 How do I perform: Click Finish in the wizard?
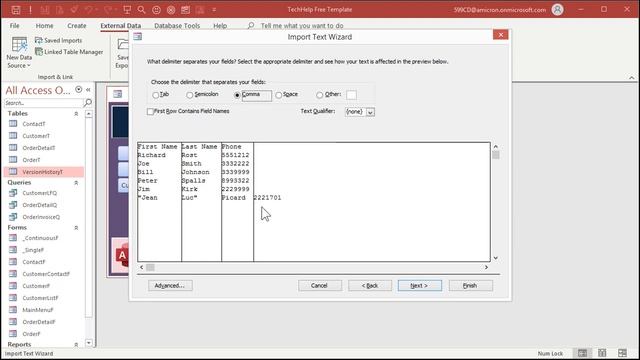click(x=470, y=286)
